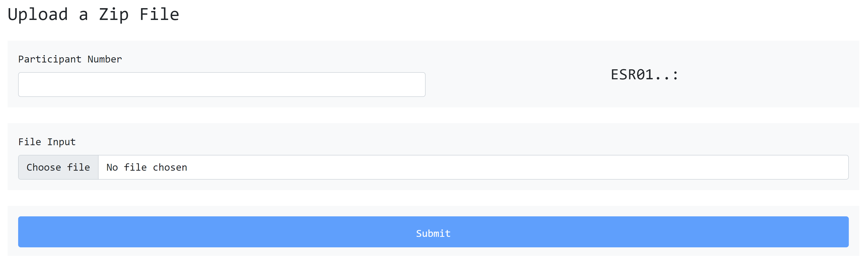868x256 pixels.
Task: Click the ESR01..: text
Action: [644, 75]
